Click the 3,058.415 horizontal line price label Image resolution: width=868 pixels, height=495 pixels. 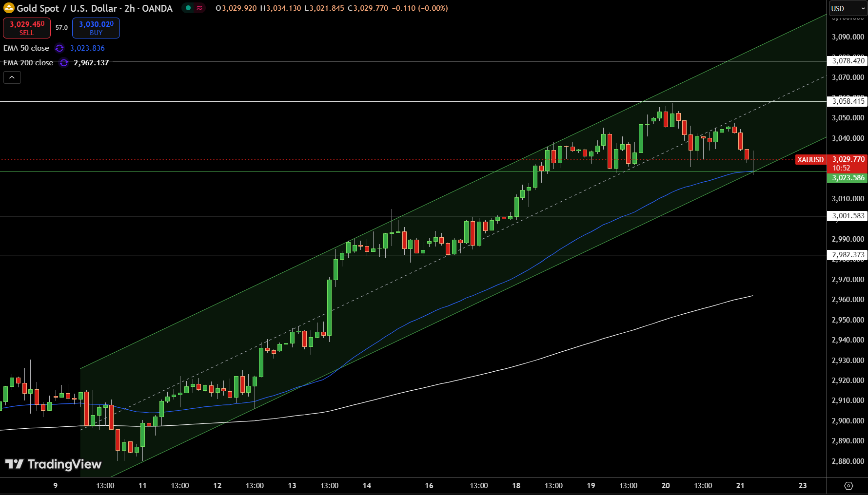(x=848, y=101)
